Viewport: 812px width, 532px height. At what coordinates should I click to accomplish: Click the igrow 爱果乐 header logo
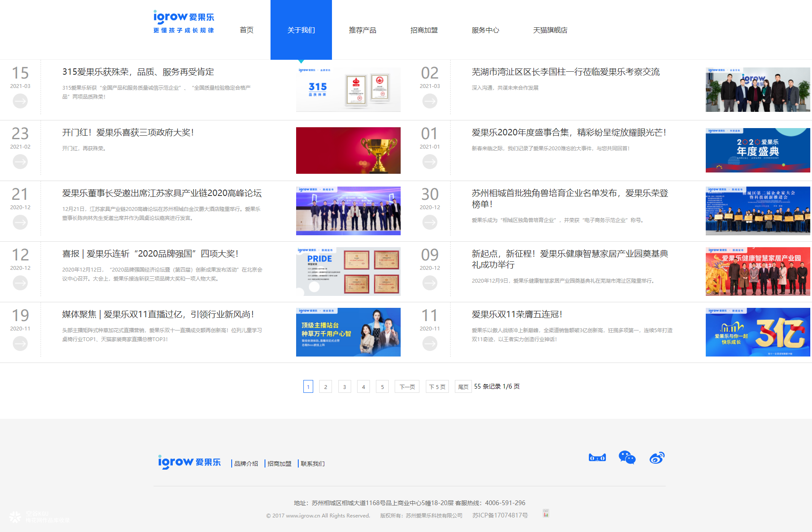pos(184,22)
